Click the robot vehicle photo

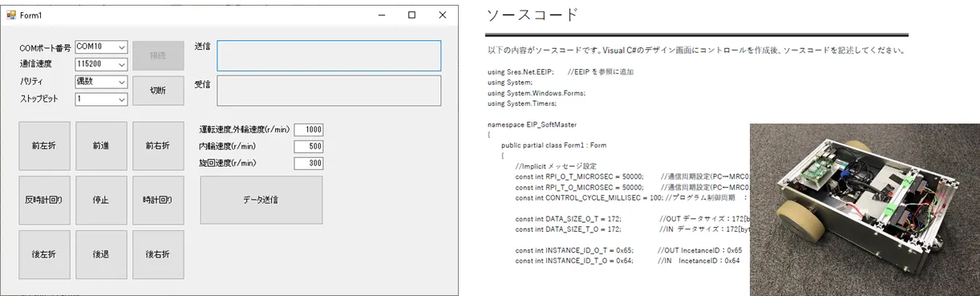click(x=865, y=209)
